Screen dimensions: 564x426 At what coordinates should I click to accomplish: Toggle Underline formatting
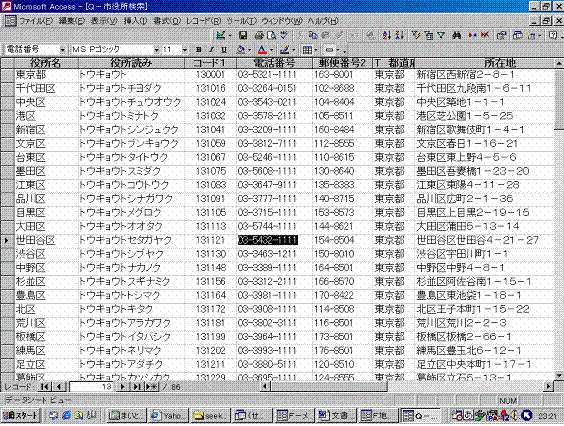pyautogui.click(x=224, y=50)
